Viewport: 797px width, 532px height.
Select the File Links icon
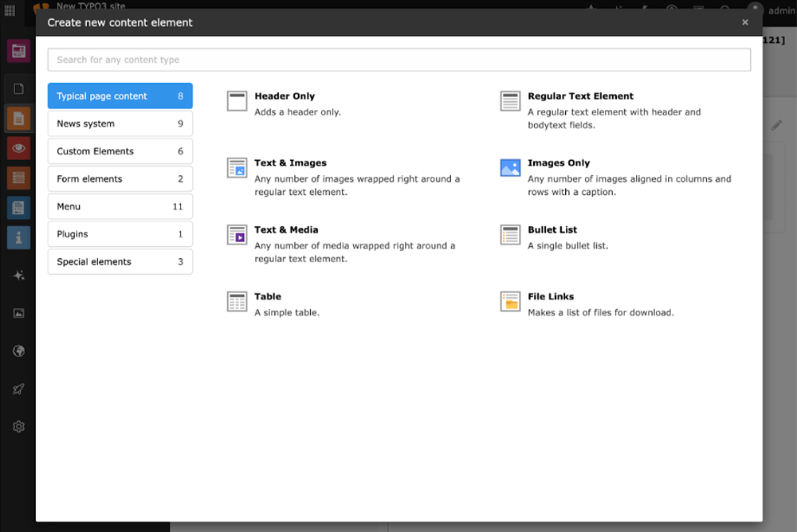coord(510,302)
